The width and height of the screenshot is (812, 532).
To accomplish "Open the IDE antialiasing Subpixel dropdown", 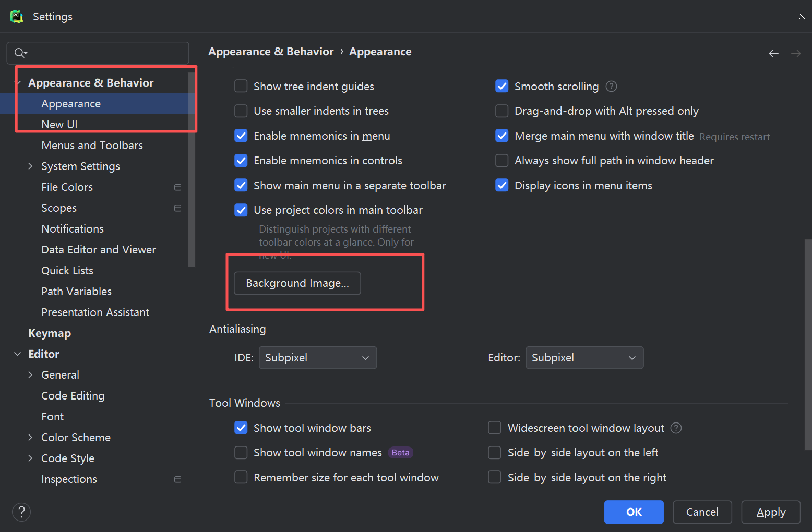I will (318, 358).
